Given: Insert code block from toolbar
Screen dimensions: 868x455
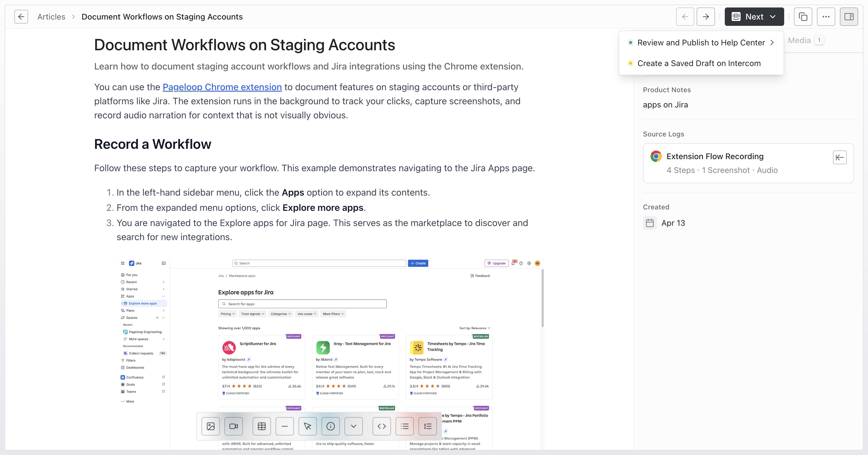Looking at the screenshot, I should tap(382, 426).
